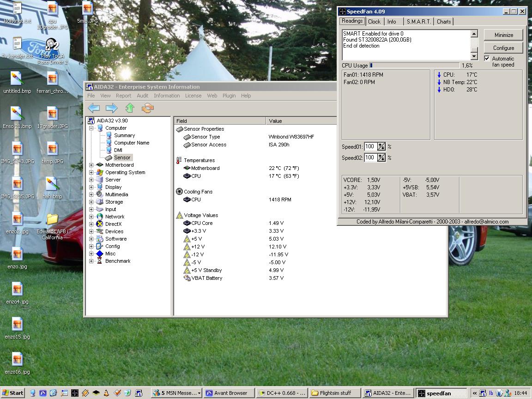Expand the DirectX tree node
The width and height of the screenshot is (532, 399).
[x=91, y=224]
